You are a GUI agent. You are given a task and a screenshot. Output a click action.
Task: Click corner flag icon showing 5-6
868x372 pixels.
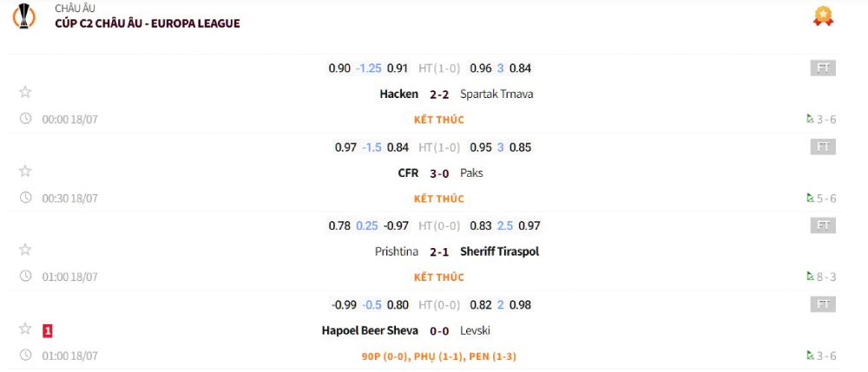pos(810,198)
